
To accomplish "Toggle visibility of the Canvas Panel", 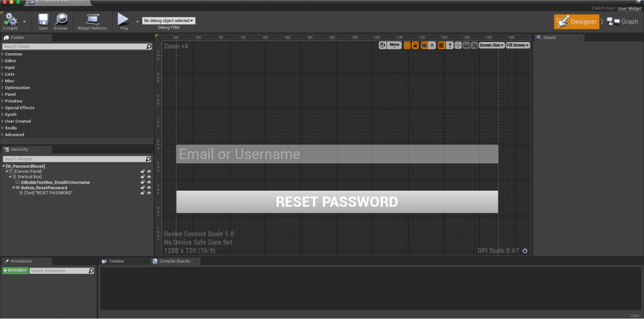I will (149, 171).
